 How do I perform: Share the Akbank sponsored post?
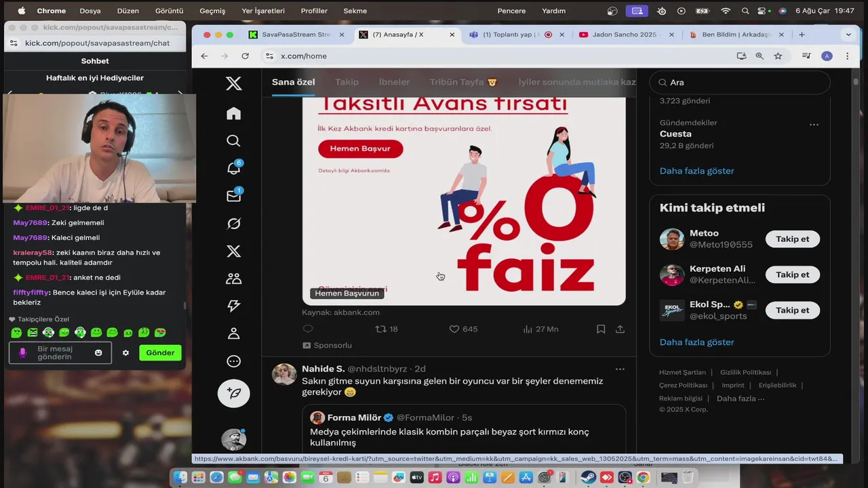(620, 329)
